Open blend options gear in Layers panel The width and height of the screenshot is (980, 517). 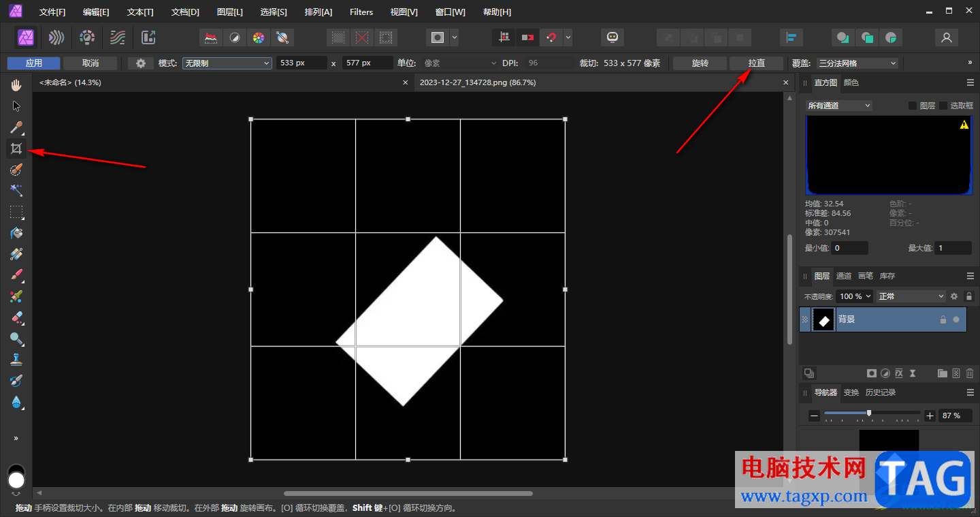[x=954, y=296]
